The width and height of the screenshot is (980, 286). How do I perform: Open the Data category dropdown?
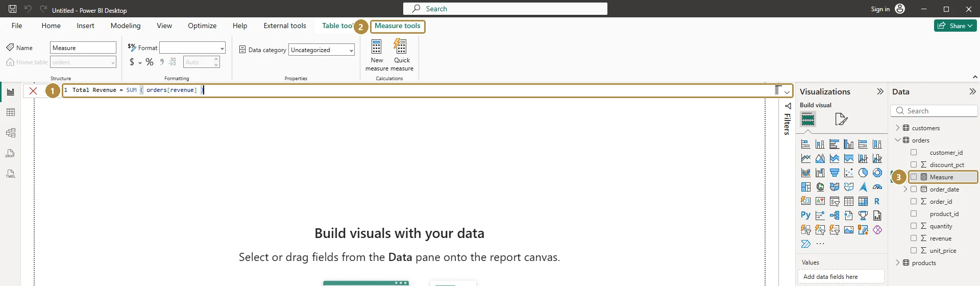pyautogui.click(x=322, y=50)
